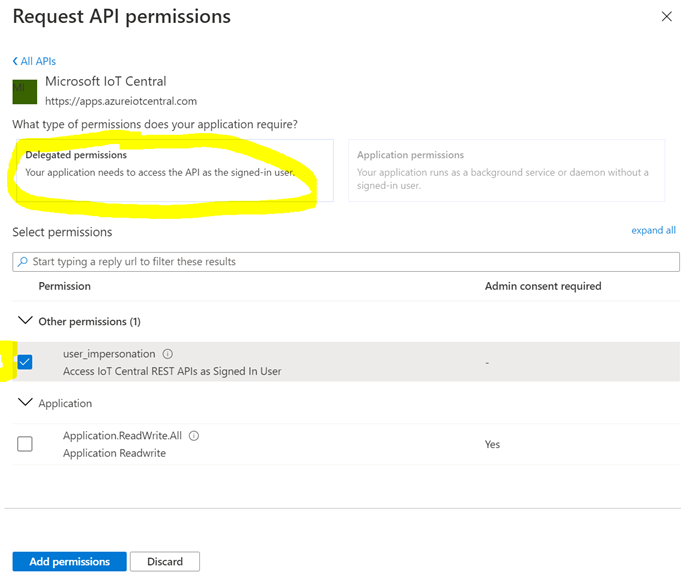
Task: Click the Microsoft IoT Central green logo
Action: (x=25, y=92)
